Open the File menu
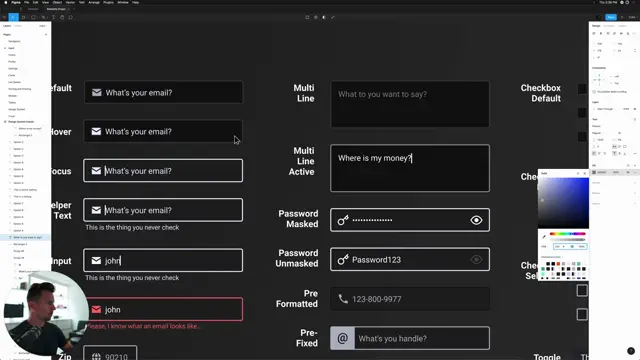640x360 pixels. coord(27,2)
